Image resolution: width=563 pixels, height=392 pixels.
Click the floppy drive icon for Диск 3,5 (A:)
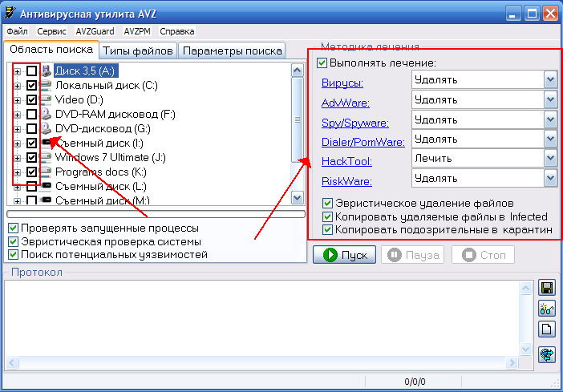coord(46,71)
